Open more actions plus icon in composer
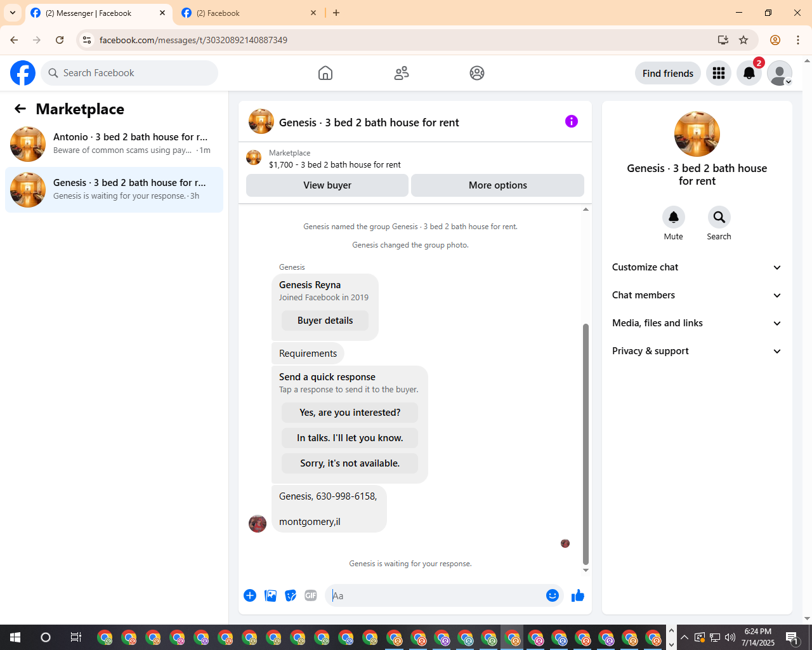 pos(250,595)
